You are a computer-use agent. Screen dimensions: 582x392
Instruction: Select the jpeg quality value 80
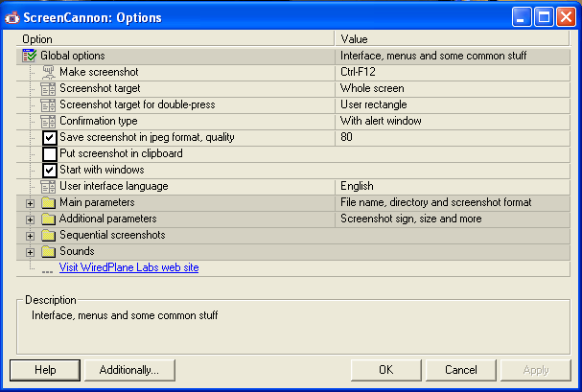pyautogui.click(x=346, y=137)
